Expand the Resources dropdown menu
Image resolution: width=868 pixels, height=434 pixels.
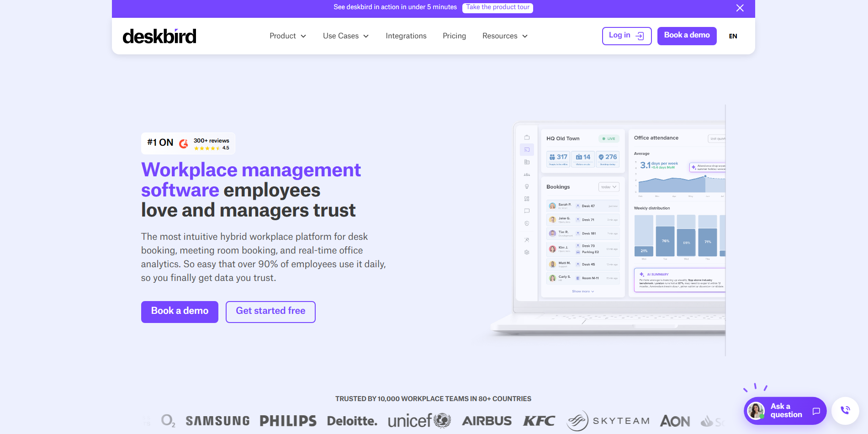tap(505, 36)
